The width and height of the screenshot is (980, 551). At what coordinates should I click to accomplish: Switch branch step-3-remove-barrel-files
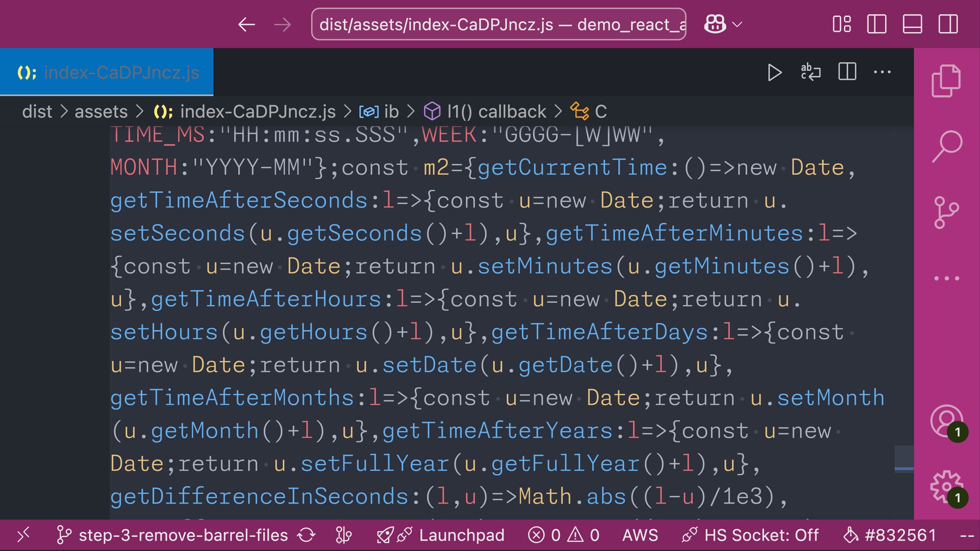[172, 535]
